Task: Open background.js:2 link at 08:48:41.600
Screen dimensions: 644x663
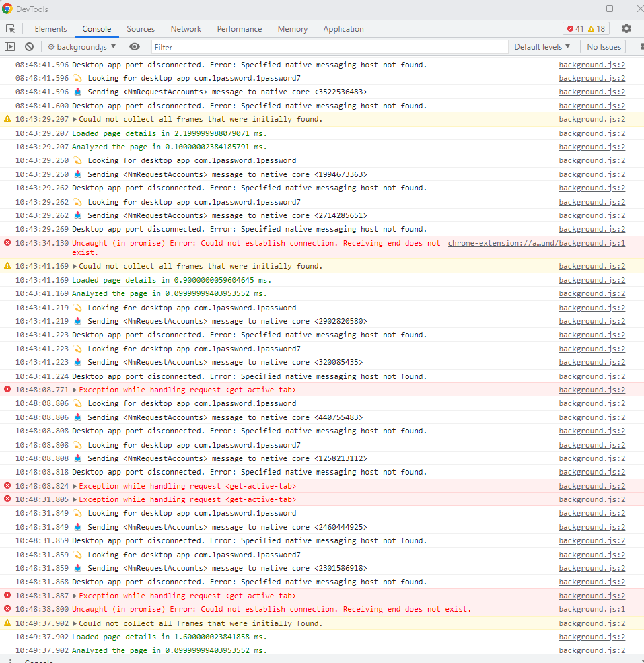Action: [x=592, y=106]
